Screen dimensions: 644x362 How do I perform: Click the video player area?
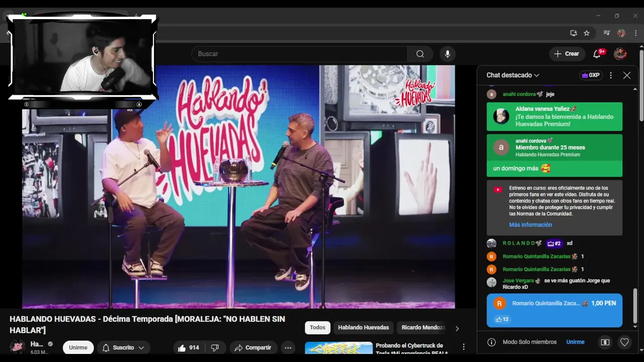point(238,187)
